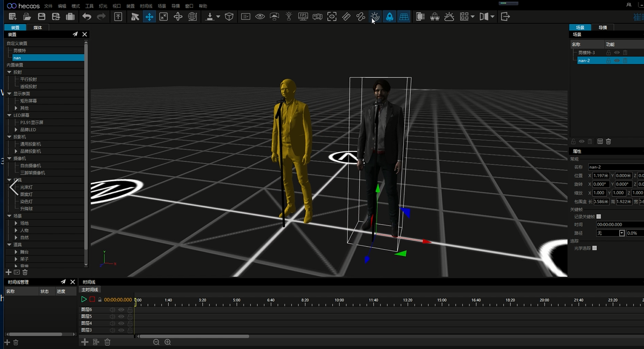644x349 pixels.
Task: Open the 时间线 menu
Action: click(x=146, y=5)
